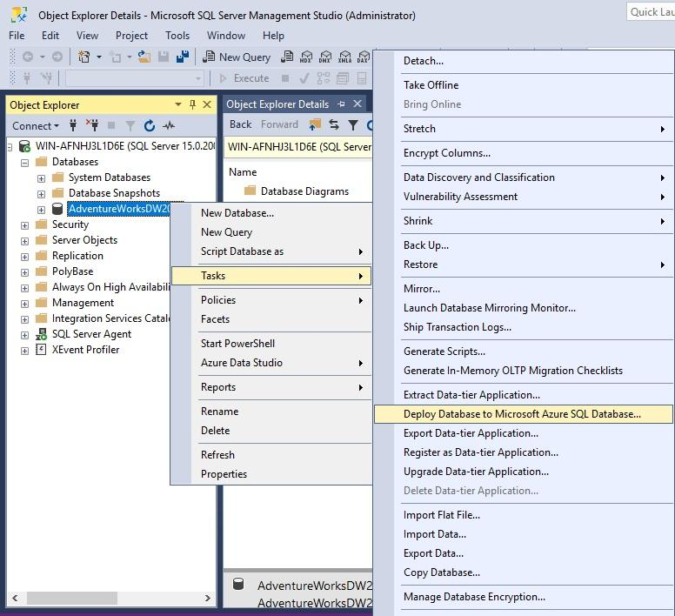Select Database Diagrams row in Details
The height and width of the screenshot is (616, 675).
[x=297, y=191]
